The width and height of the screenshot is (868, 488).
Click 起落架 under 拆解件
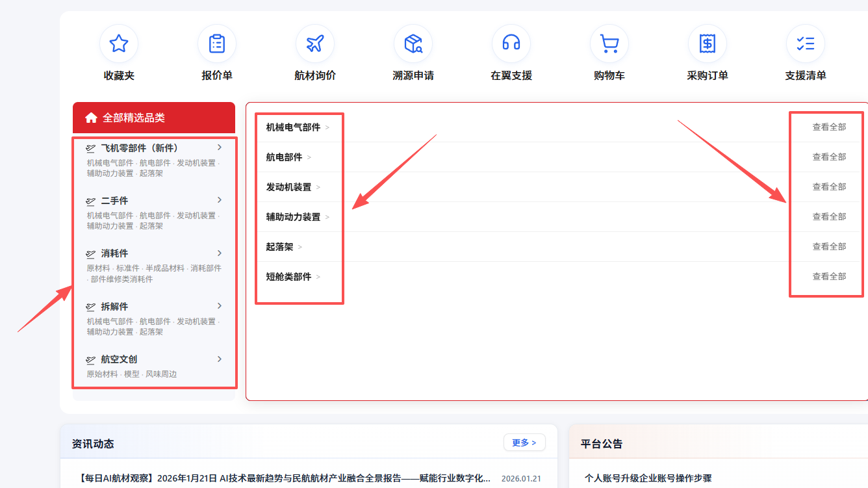pos(151,332)
